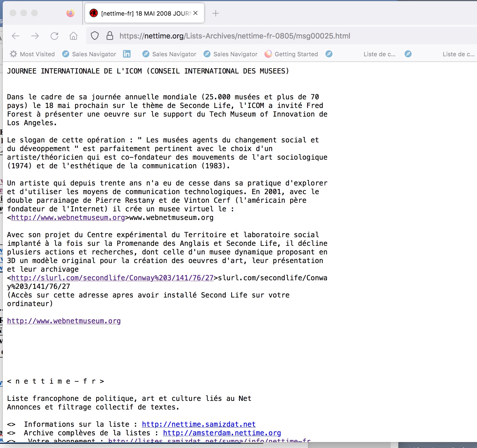Open the slurl.com secondlife Conway link
This screenshot has height=448, width=477.
[113, 278]
